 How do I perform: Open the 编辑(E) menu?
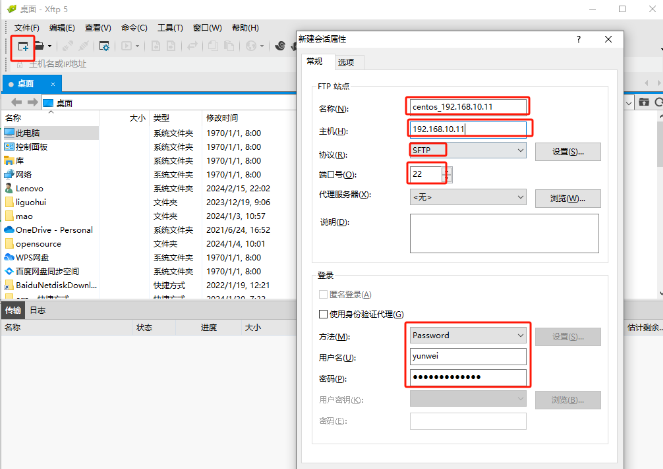62,28
